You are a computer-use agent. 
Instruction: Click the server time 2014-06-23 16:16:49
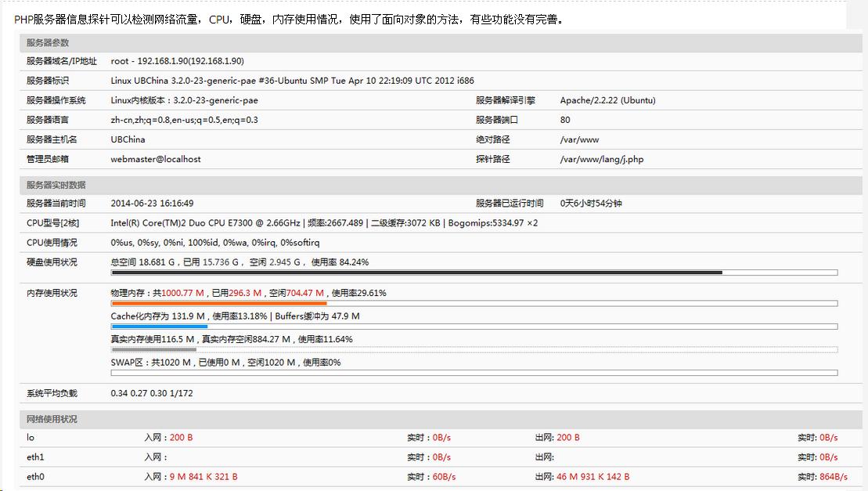point(152,203)
